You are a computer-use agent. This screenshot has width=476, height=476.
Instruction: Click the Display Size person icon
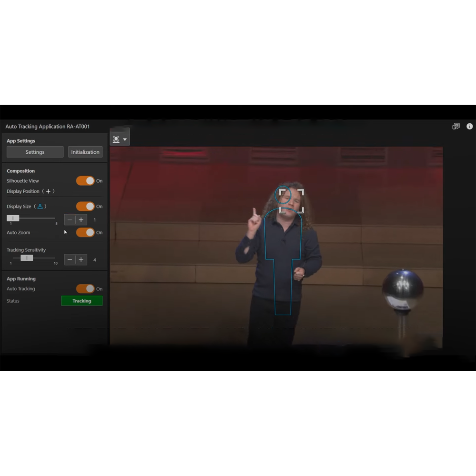(40, 207)
